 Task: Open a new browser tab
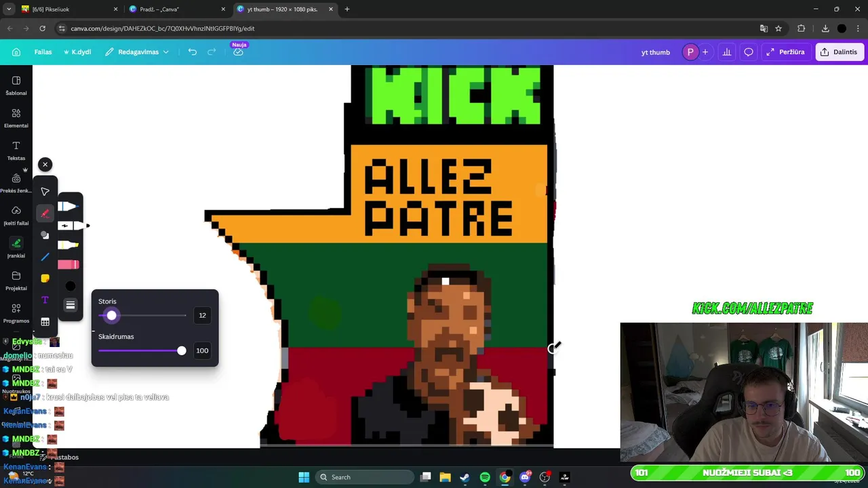pyautogui.click(x=347, y=9)
